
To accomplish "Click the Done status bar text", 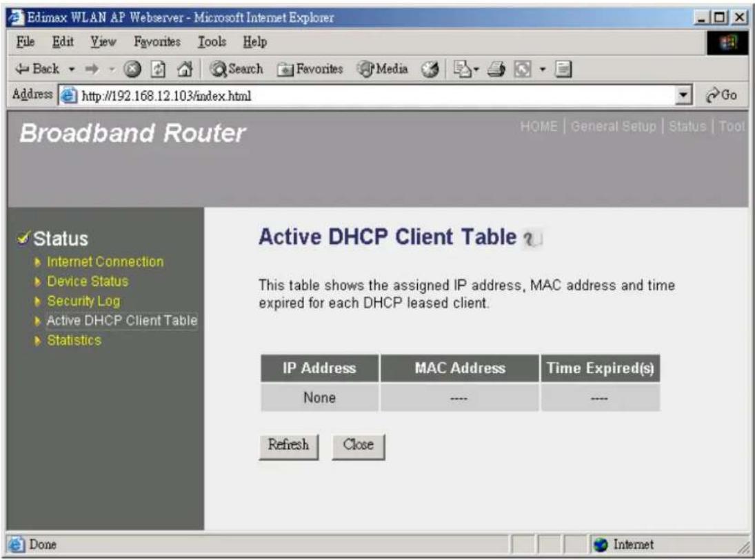I will tap(42, 545).
